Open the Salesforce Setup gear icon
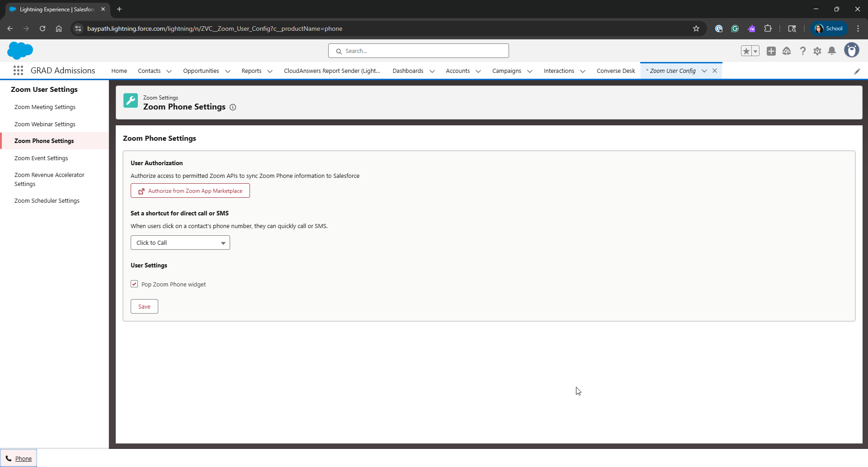Viewport: 868px width, 467px height. (817, 51)
